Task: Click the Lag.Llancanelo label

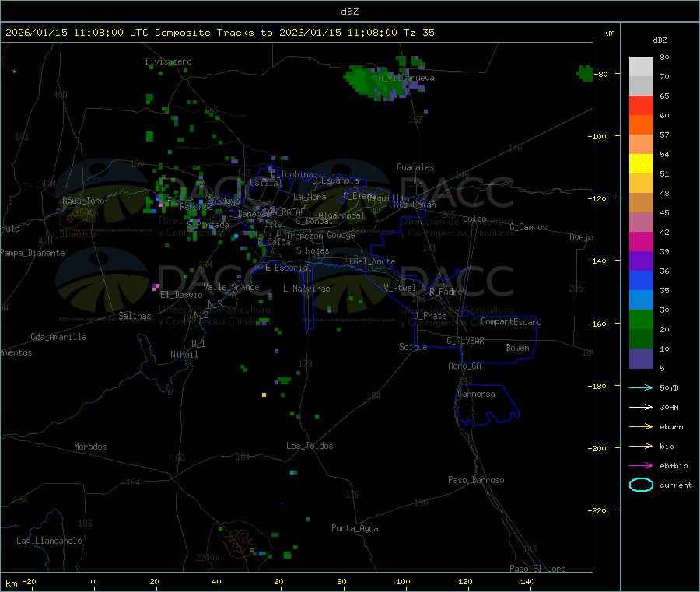Action: pyautogui.click(x=49, y=541)
